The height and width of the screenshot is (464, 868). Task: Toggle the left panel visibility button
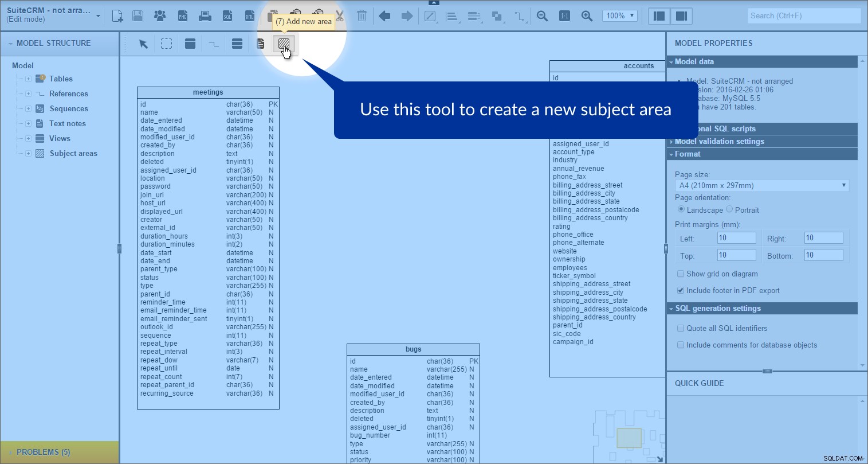659,16
